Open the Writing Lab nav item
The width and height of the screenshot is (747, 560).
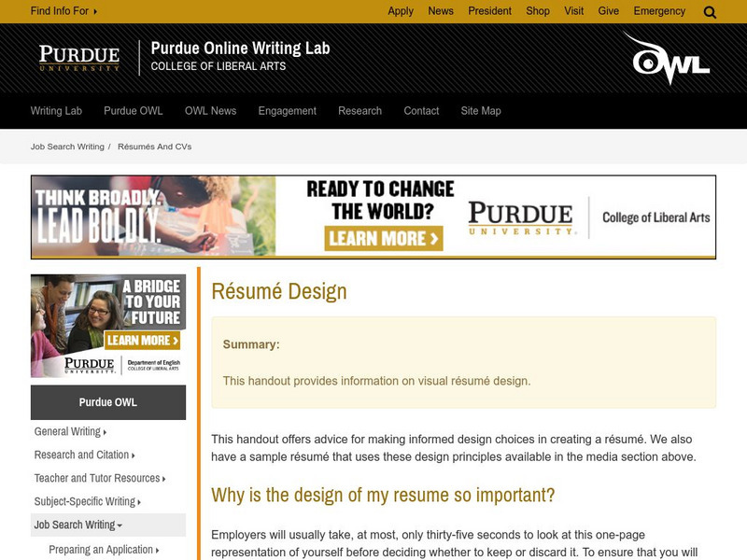click(56, 110)
